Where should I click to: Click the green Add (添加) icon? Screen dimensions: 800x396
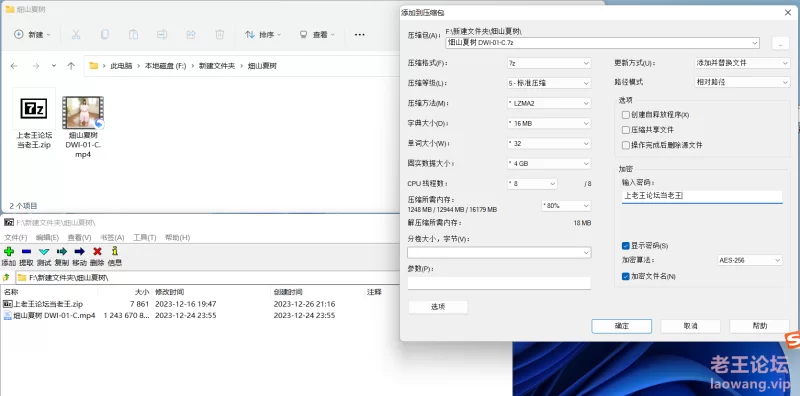(x=9, y=252)
